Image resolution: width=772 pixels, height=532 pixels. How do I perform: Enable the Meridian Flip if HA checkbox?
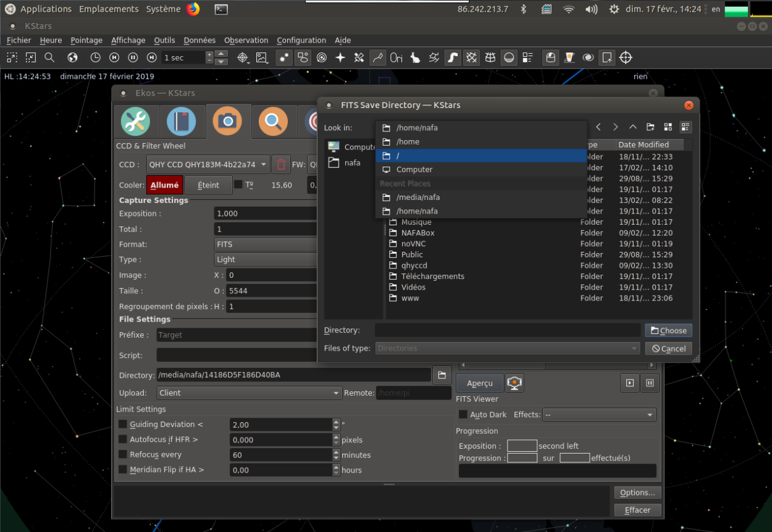[x=123, y=470]
